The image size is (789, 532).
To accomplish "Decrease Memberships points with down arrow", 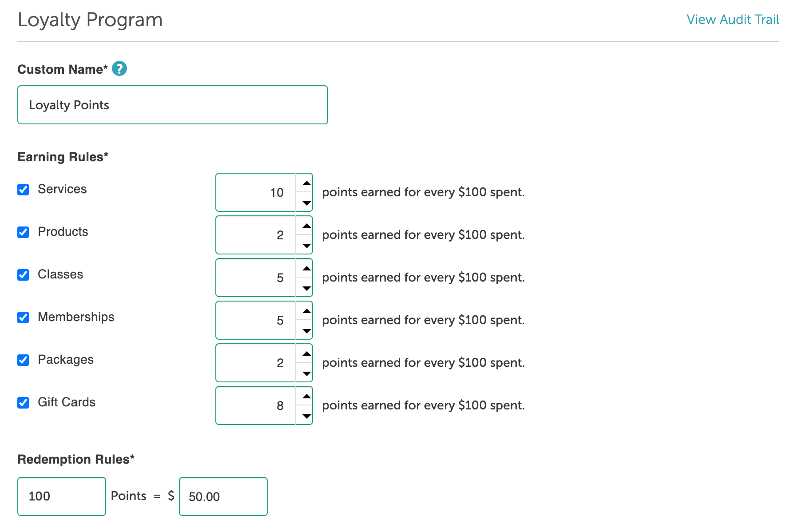I will click(306, 330).
